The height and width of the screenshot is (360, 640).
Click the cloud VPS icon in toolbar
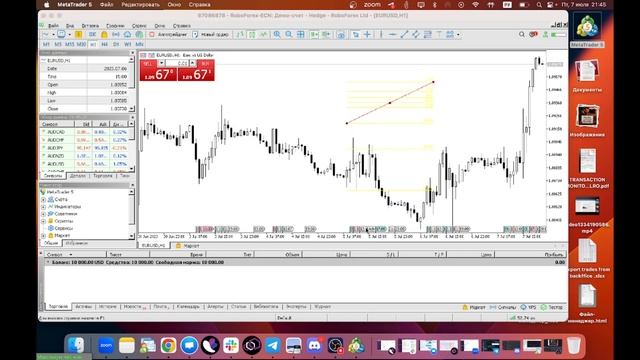pos(127,35)
